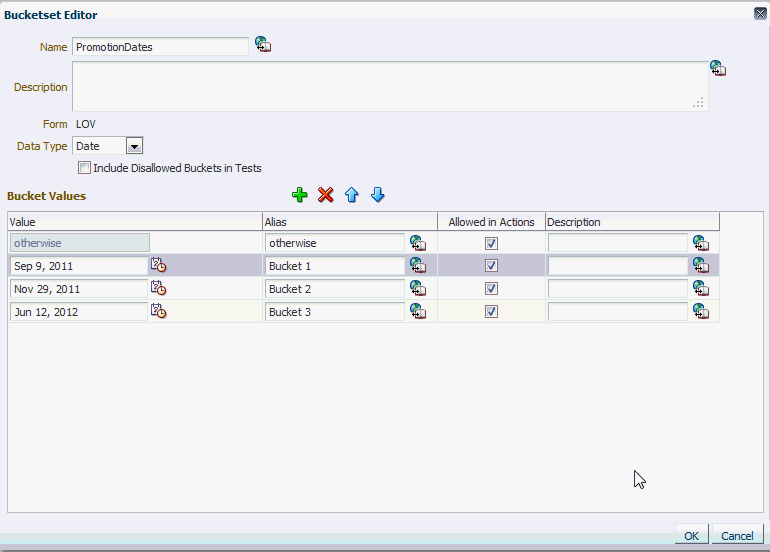Click OK to save the bucketset
Image resolution: width=770 pixels, height=552 pixels.
pyautogui.click(x=691, y=535)
